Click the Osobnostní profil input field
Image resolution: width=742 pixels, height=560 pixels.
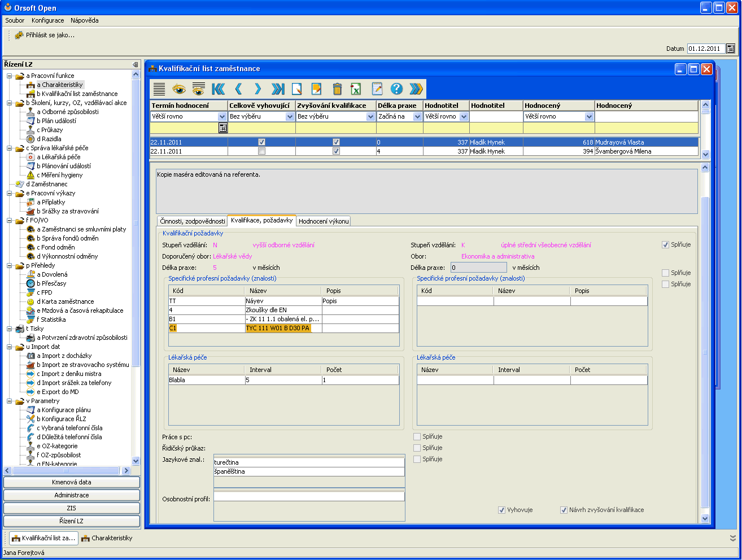pyautogui.click(x=309, y=497)
